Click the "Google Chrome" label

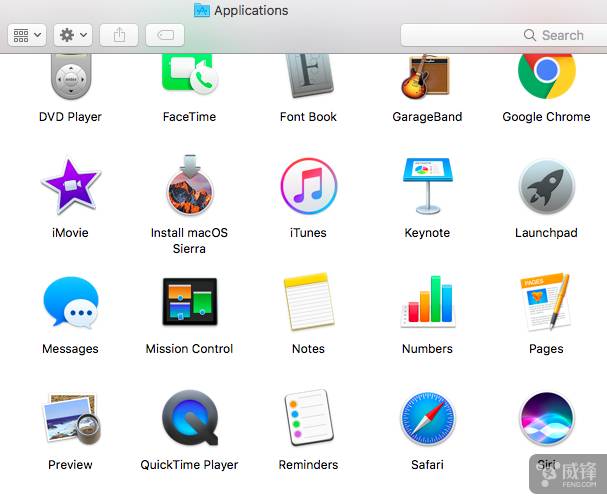pos(546,117)
